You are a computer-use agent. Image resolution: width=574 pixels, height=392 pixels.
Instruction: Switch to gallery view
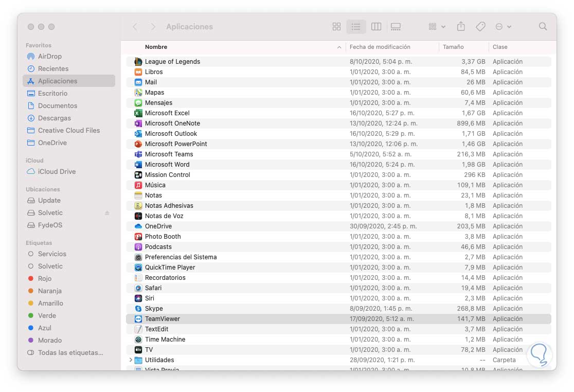point(396,27)
